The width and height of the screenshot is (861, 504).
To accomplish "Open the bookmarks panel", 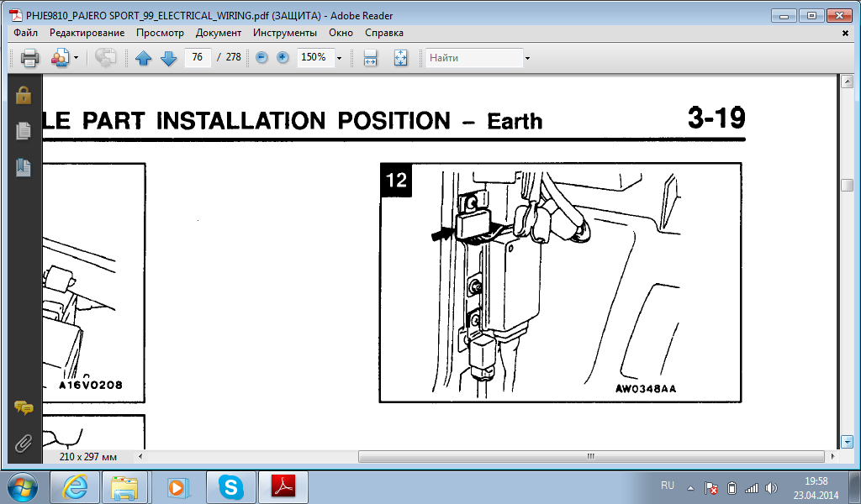I will pyautogui.click(x=24, y=167).
